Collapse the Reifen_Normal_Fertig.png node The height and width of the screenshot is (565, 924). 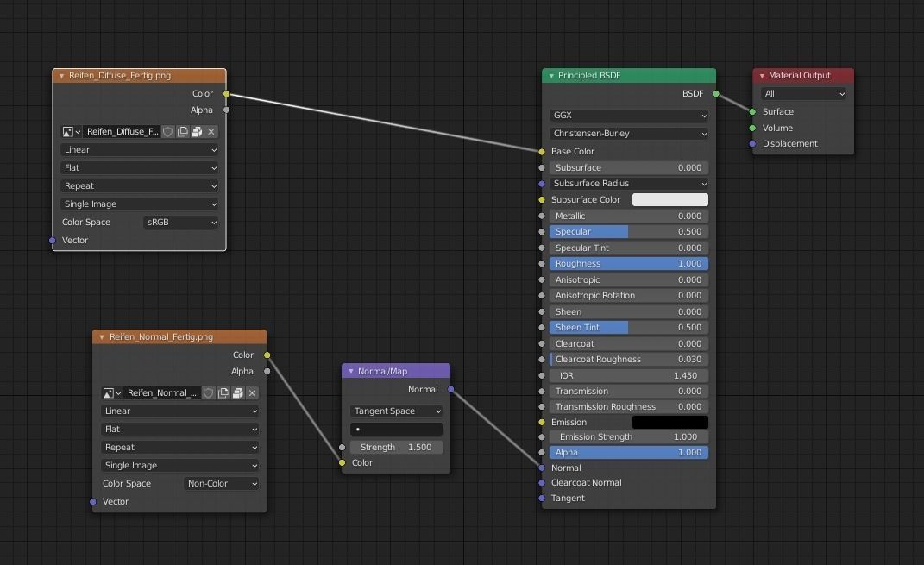pyautogui.click(x=101, y=337)
